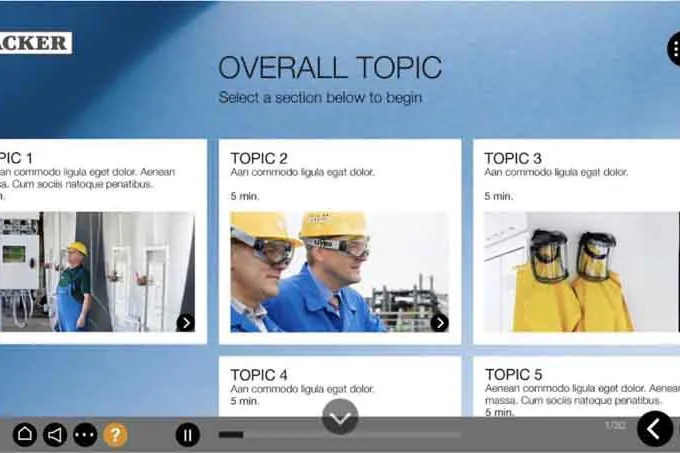Click the Topic 4 description text

coord(302,389)
